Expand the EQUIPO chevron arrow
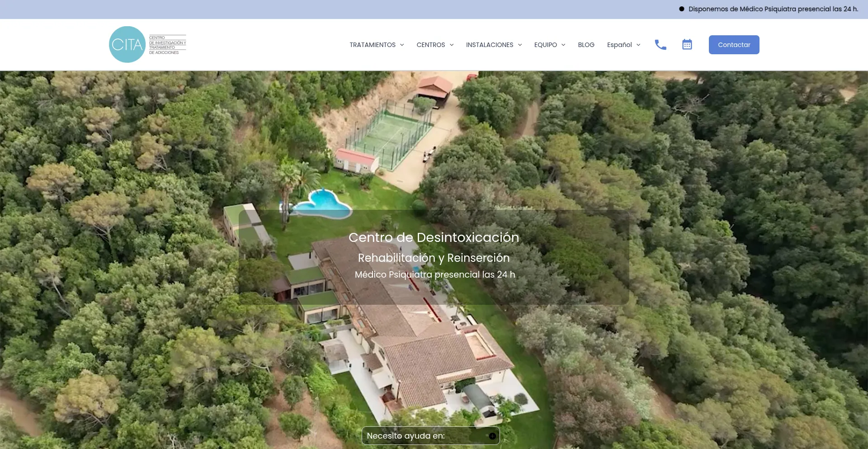 point(563,45)
